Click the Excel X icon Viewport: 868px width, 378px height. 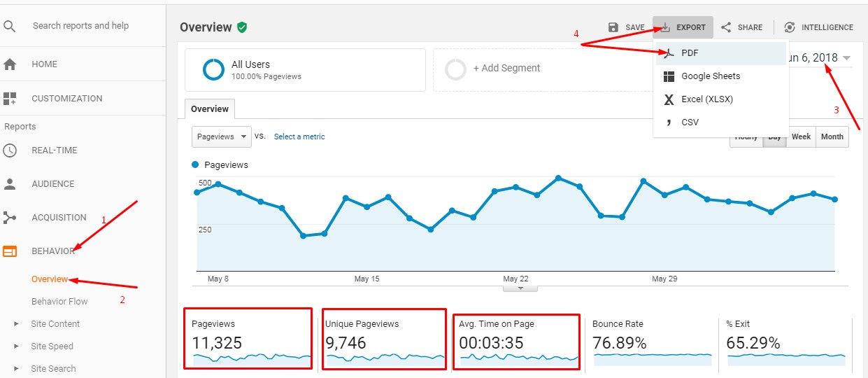click(669, 99)
